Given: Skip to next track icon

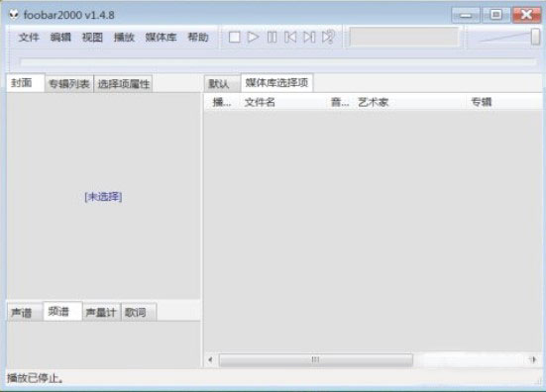Looking at the screenshot, I should click(309, 37).
